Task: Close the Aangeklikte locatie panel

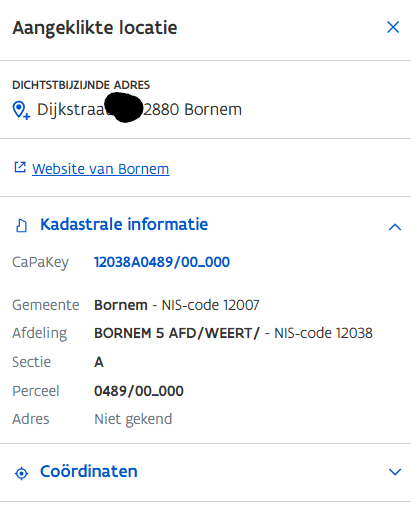Action: [393, 27]
